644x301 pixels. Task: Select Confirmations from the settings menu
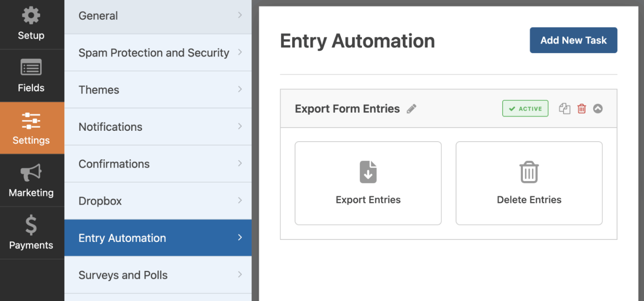point(157,163)
